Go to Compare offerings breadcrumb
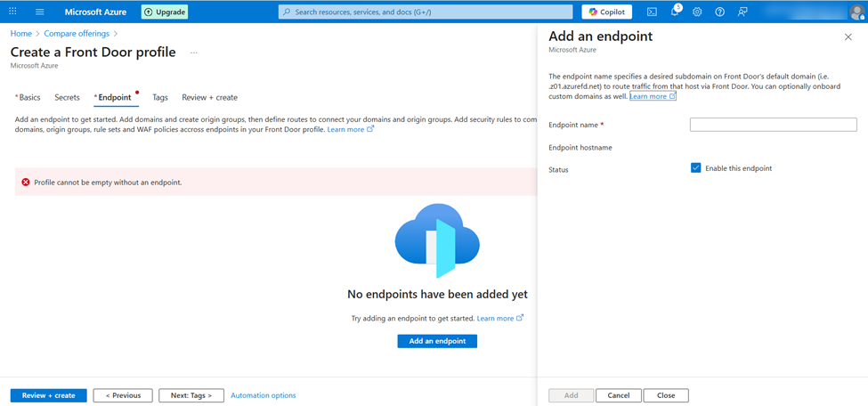This screenshot has width=868, height=406. tap(77, 34)
